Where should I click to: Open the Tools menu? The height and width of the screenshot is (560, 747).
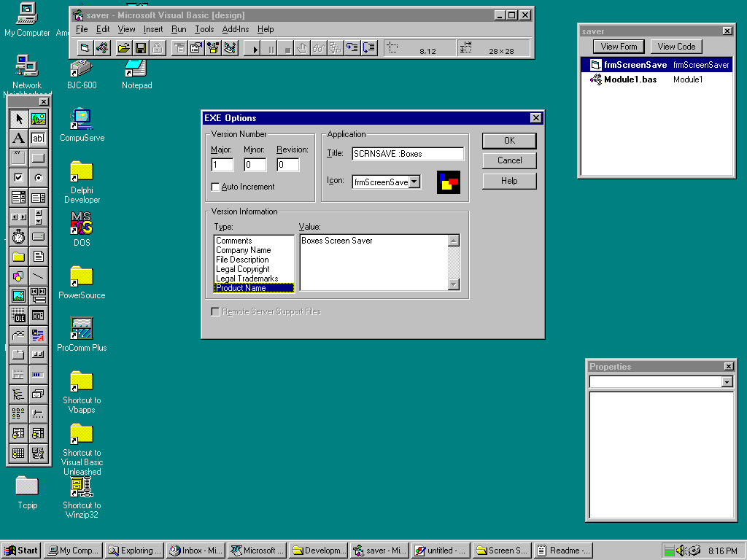tap(204, 29)
